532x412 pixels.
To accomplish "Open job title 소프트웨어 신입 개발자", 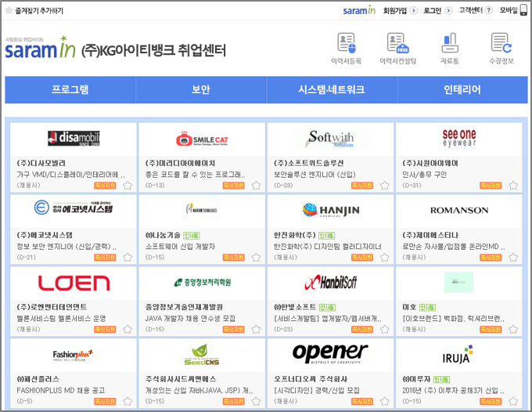I will tap(180, 247).
